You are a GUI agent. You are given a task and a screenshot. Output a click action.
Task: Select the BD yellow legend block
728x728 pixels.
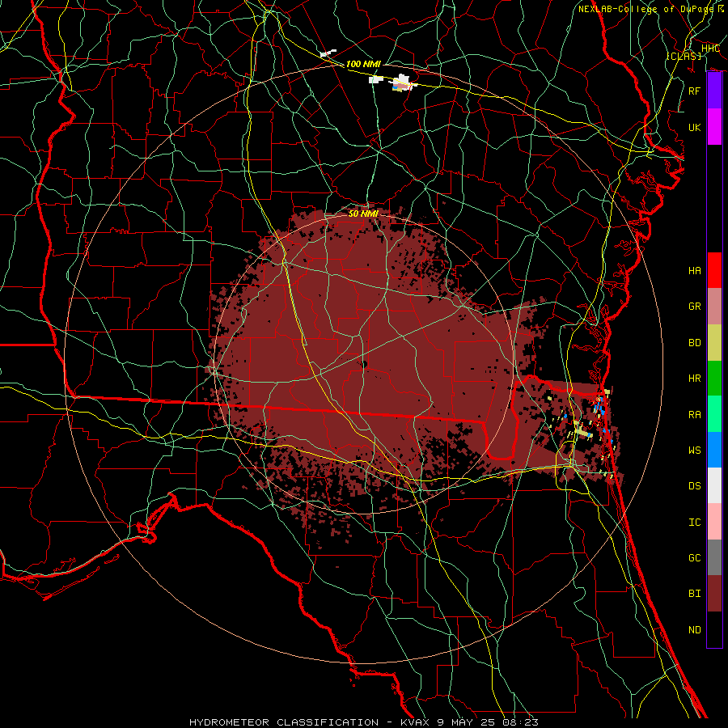(714, 343)
